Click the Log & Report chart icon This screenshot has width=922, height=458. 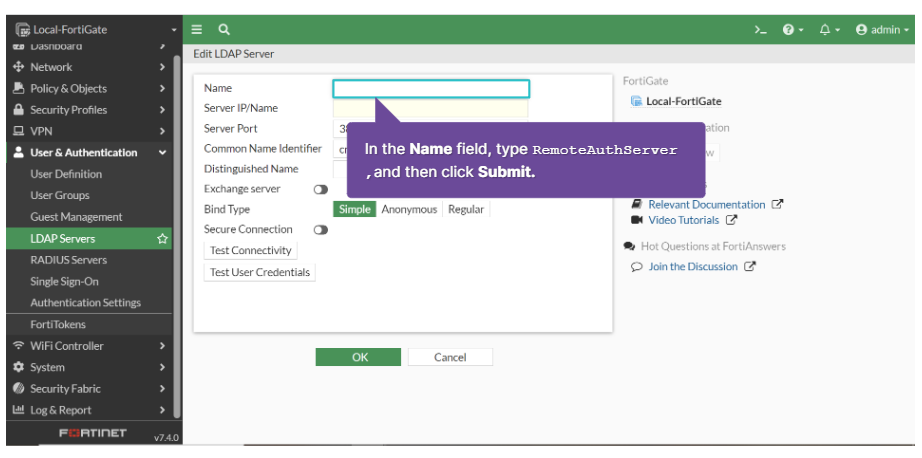coord(19,410)
